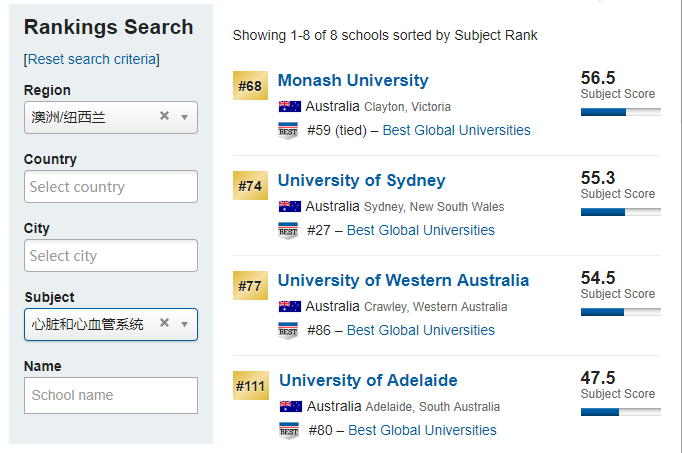Screen dimensions: 682x453
Task: Click the 55.3 score value
Action: coord(598,178)
